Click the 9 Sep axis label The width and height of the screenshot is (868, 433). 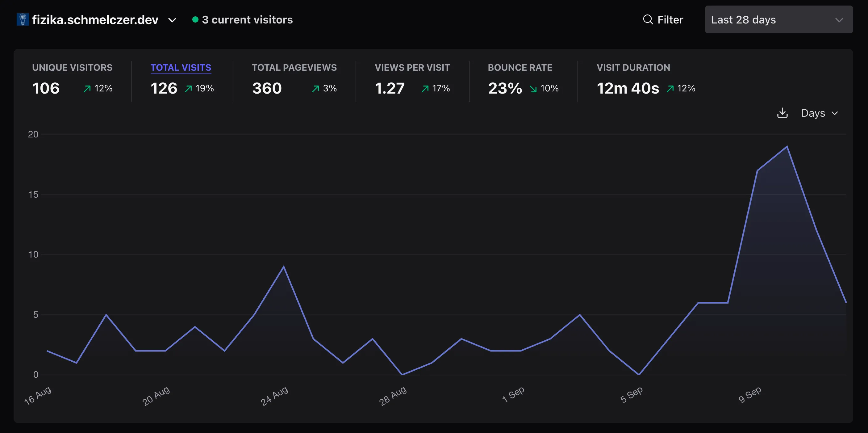click(x=750, y=395)
